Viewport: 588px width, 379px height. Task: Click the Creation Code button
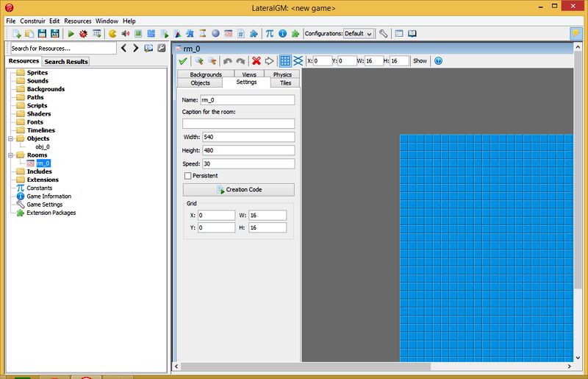238,190
